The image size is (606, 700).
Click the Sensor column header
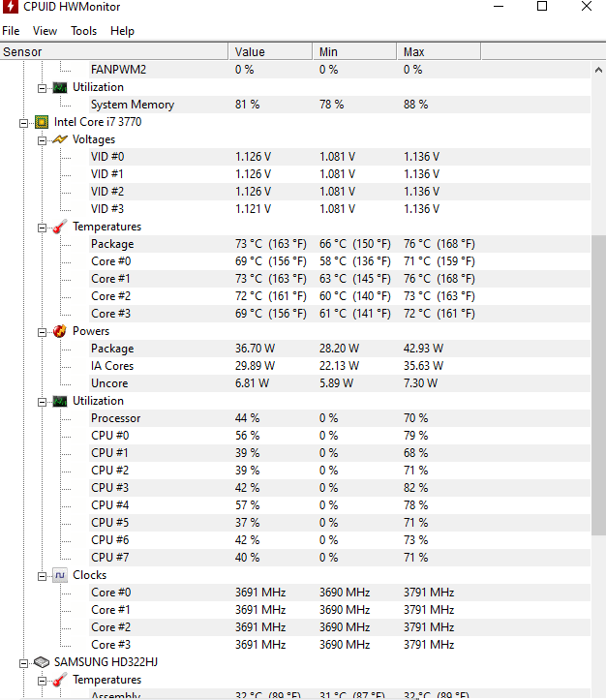[x=114, y=51]
